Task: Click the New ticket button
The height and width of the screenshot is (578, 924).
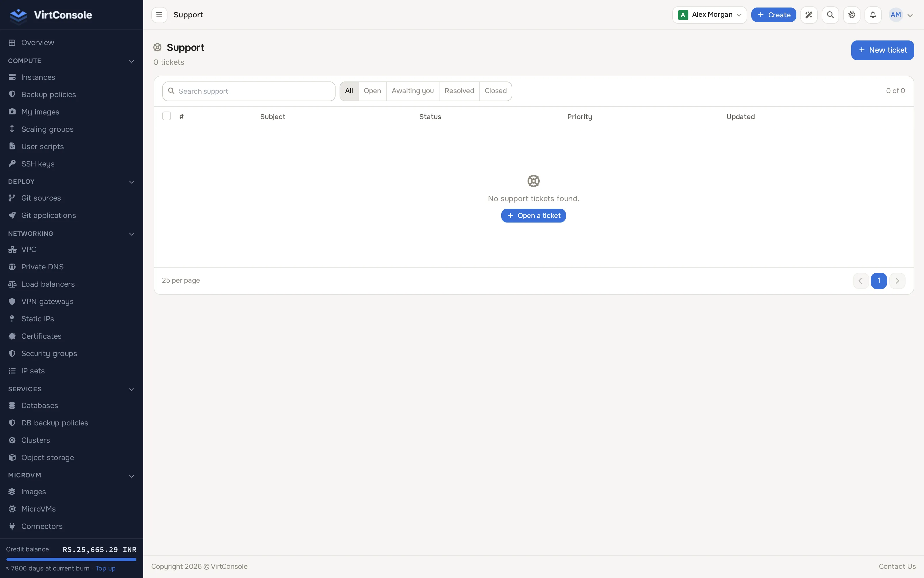Action: 882,50
